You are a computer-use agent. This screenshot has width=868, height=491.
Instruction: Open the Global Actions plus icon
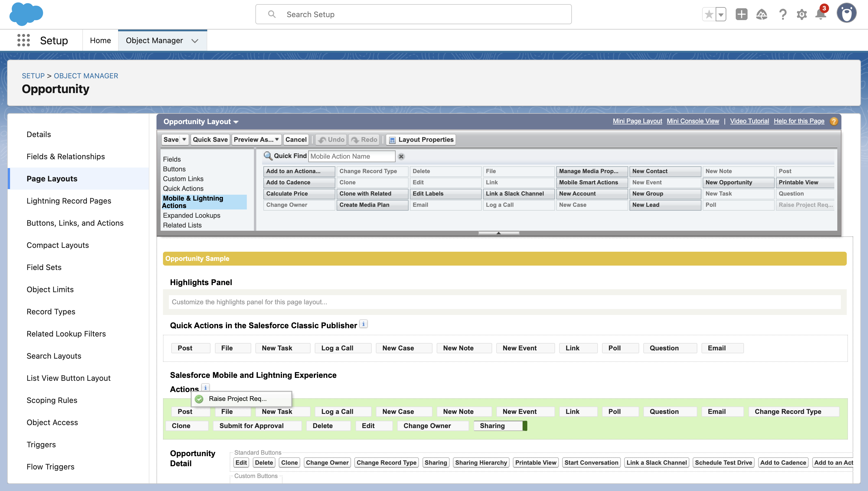741,14
